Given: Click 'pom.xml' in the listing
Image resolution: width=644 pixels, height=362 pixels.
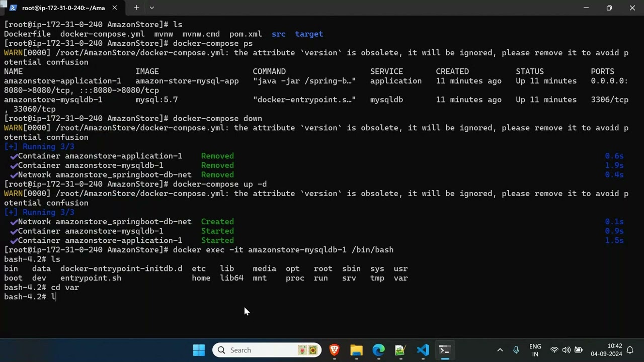Looking at the screenshot, I should click(x=246, y=34).
